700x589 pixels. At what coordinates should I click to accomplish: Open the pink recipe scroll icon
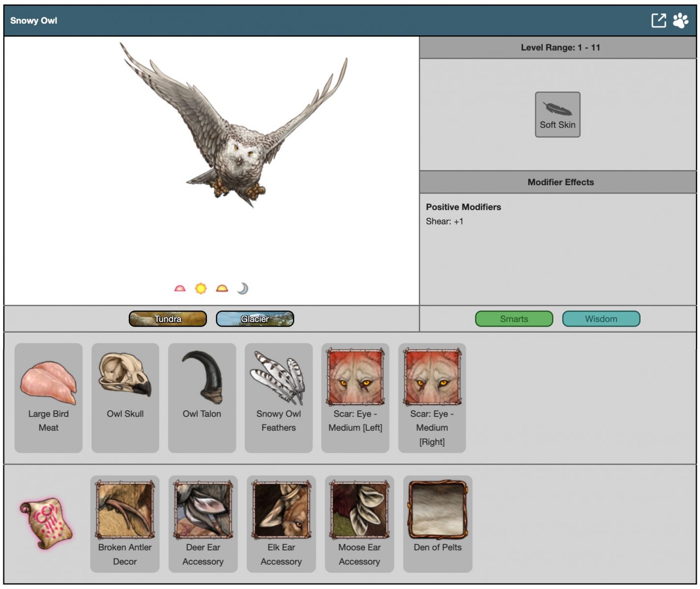point(46,523)
